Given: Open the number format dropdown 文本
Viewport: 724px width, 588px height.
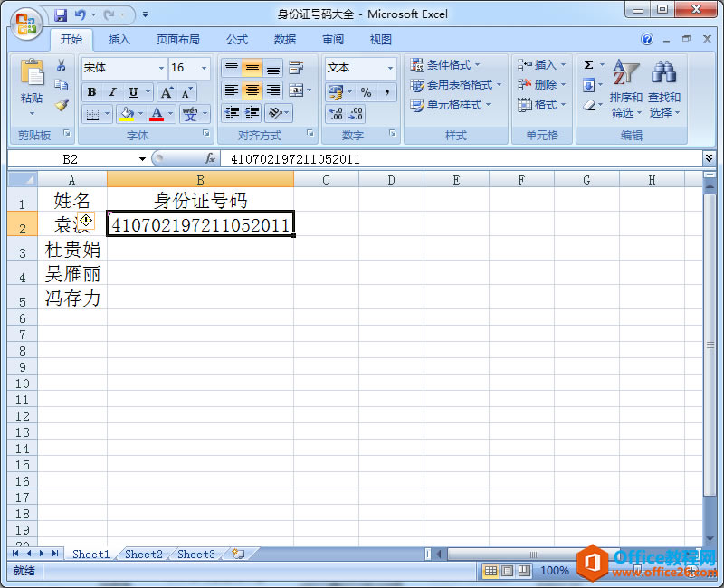Looking at the screenshot, I should point(390,68).
